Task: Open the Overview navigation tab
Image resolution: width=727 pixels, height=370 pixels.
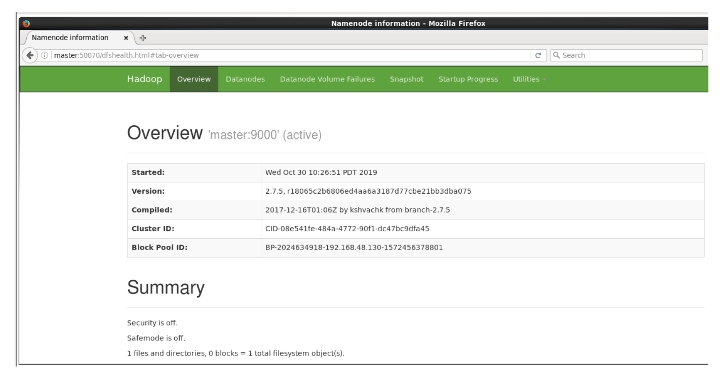Action: [x=194, y=79]
